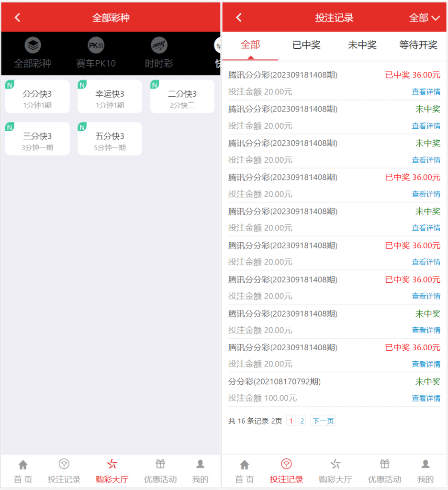The image size is (448, 490).
Task: Open 投注记录 icon in left bottom bar
Action: (x=64, y=464)
